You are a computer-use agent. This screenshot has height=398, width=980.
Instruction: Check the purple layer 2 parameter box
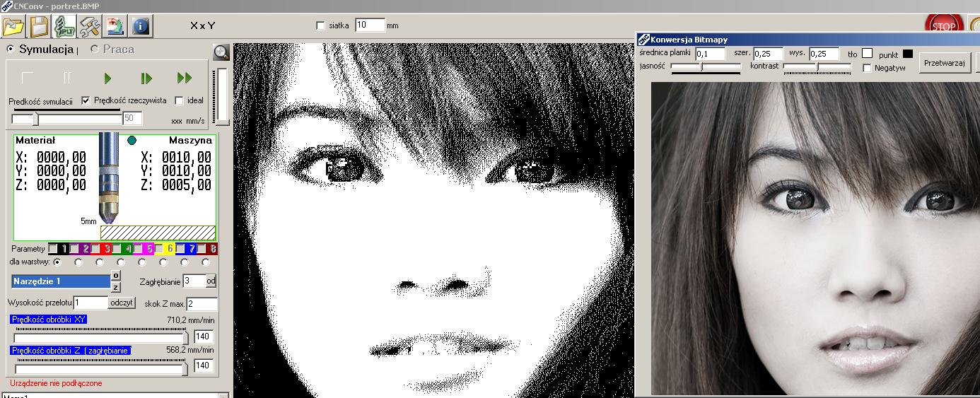pyautogui.click(x=74, y=249)
